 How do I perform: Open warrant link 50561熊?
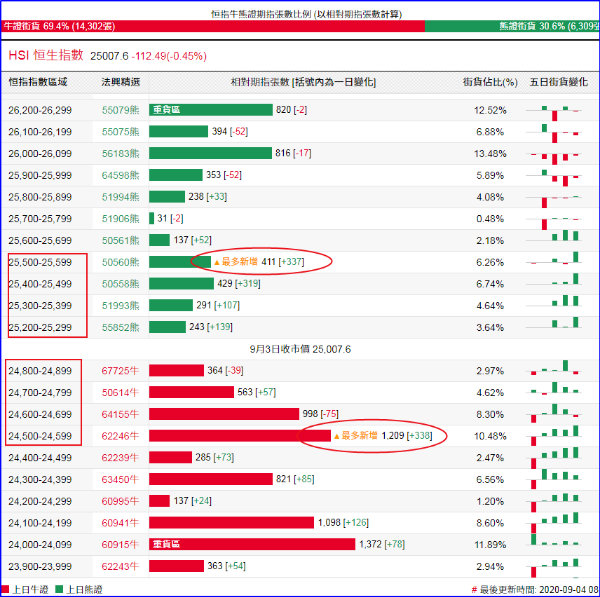click(x=120, y=241)
